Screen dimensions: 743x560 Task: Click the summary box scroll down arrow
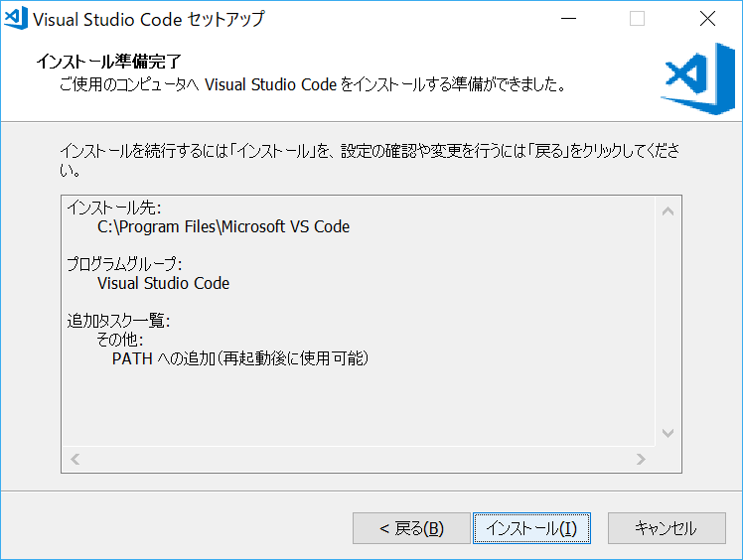point(669,433)
